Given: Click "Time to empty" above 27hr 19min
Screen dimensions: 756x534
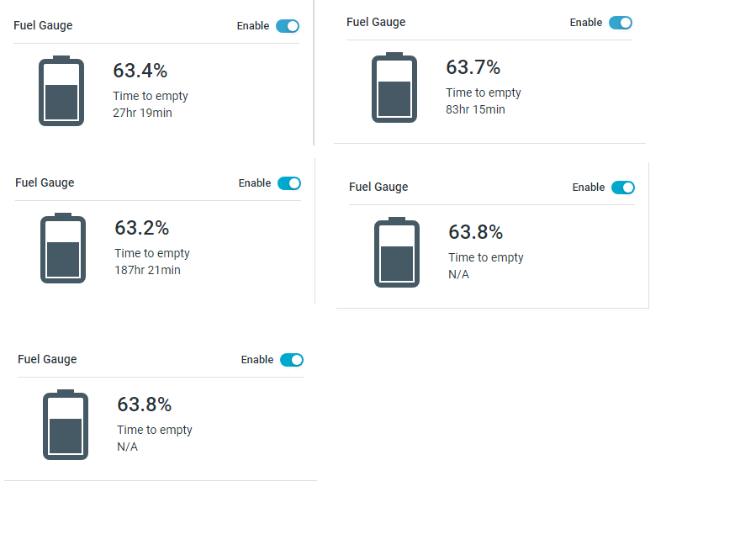Looking at the screenshot, I should (151, 96).
